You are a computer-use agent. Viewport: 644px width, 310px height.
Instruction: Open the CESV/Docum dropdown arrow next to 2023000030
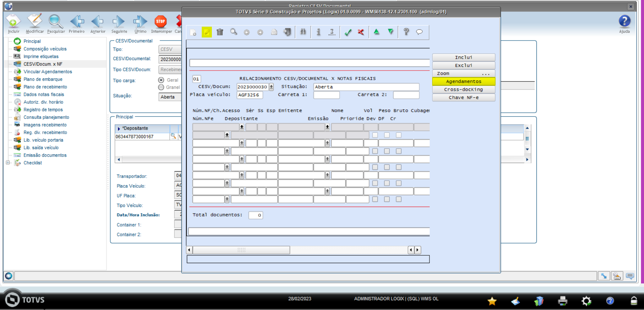tap(271, 87)
